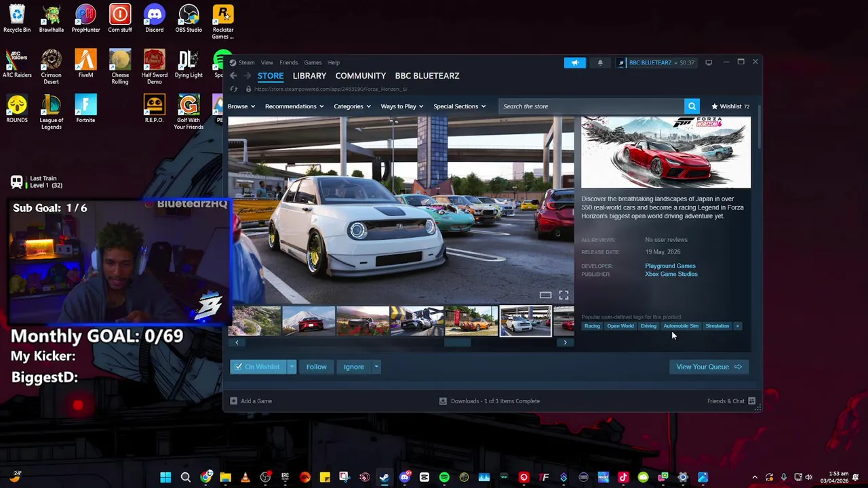
Task: Open the Help menu
Action: [334, 62]
